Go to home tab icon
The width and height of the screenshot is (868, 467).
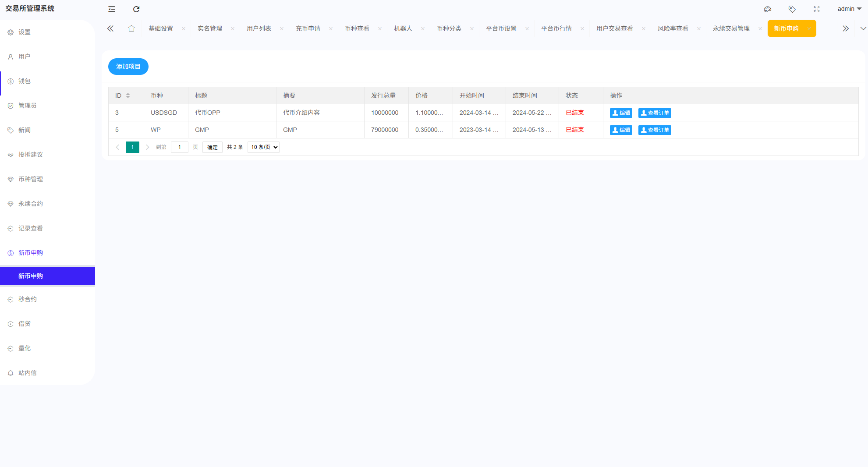(x=131, y=28)
